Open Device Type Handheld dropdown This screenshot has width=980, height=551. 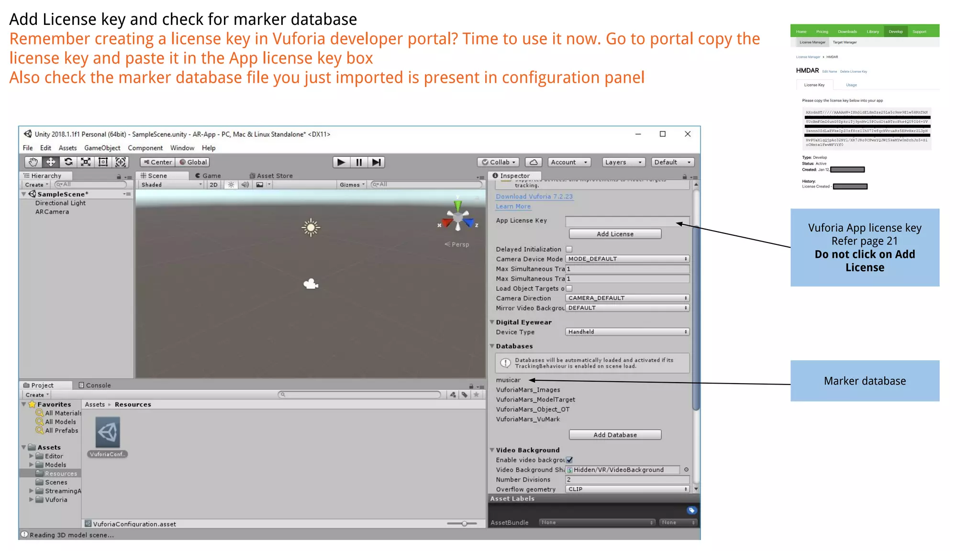tap(627, 332)
